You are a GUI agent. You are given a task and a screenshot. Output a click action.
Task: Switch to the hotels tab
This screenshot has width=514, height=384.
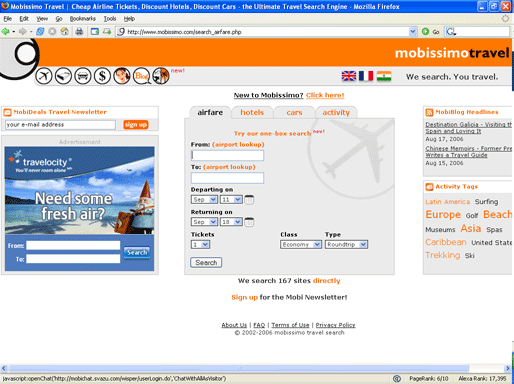252,112
